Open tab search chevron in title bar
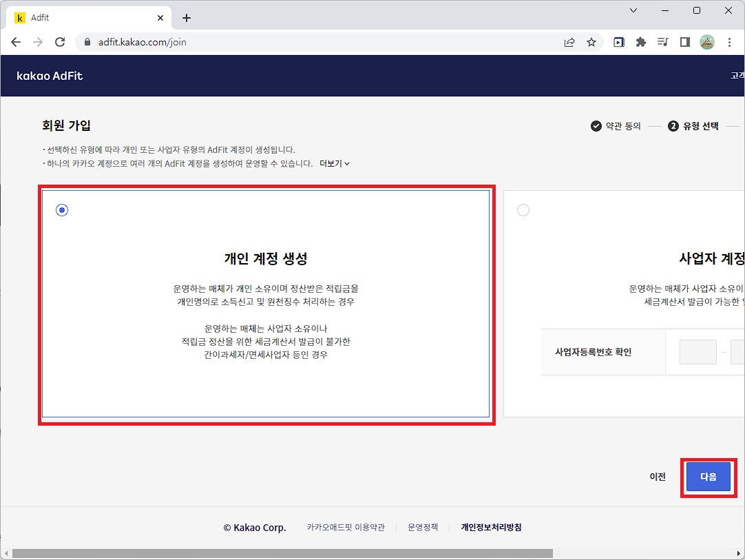Viewport: 745px width, 560px height. (633, 10)
